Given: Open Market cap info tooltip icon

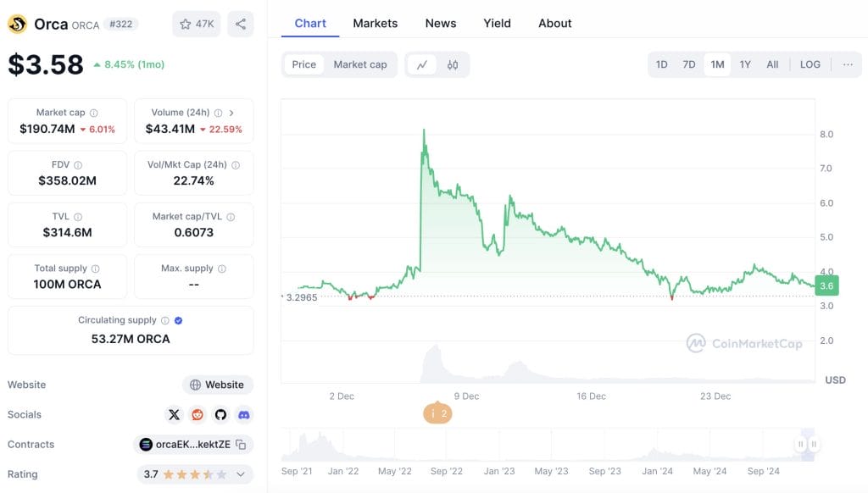Looking at the screenshot, I should (94, 113).
